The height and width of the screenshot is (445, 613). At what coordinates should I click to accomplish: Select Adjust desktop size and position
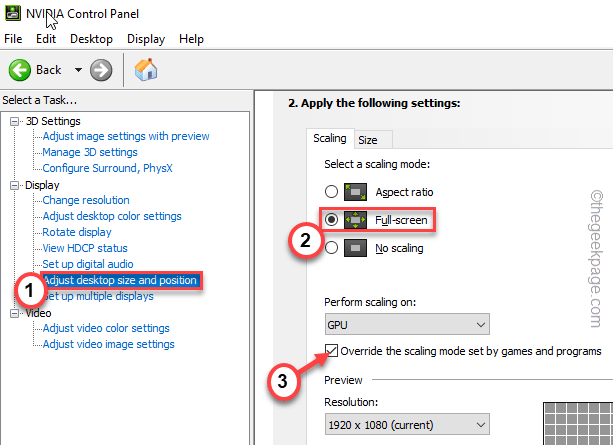coord(120,280)
